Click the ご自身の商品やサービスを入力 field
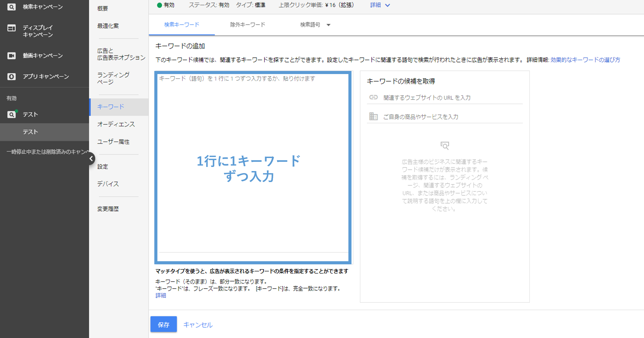 [x=445, y=117]
